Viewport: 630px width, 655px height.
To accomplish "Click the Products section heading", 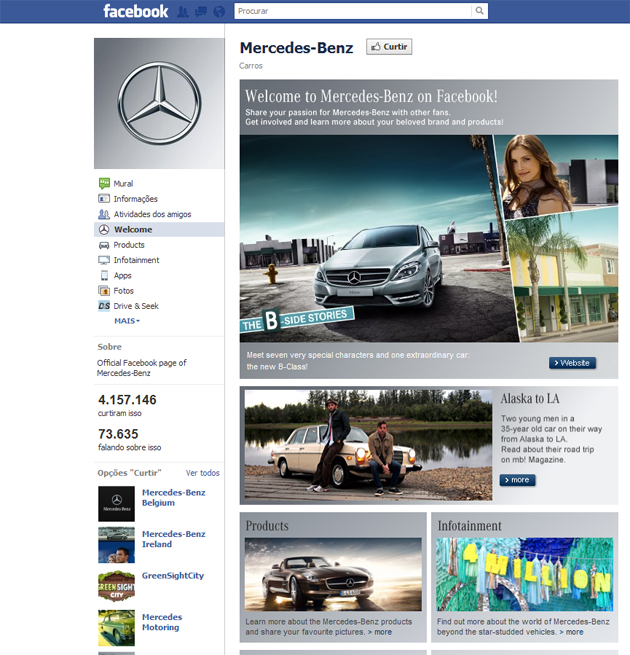I will coord(267,526).
